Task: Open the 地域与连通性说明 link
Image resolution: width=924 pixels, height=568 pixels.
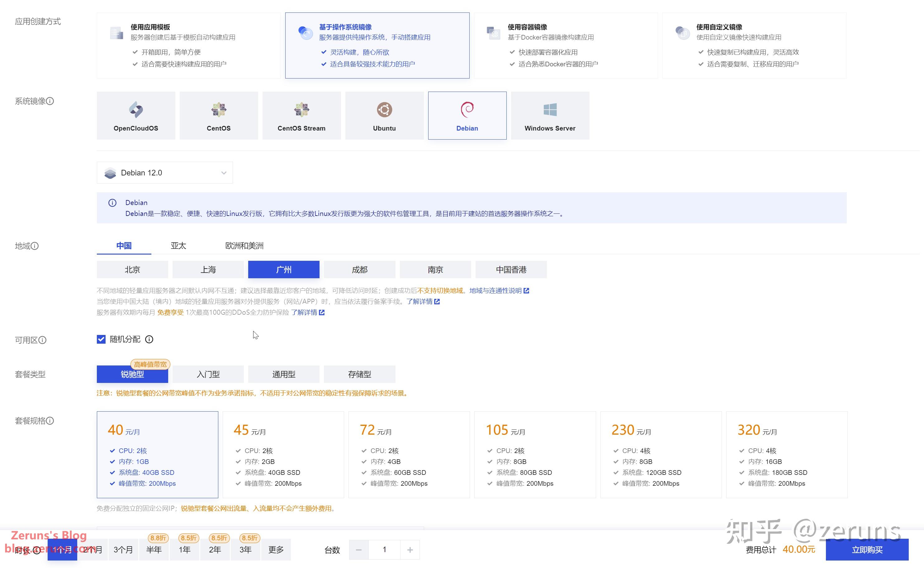Action: tap(495, 290)
